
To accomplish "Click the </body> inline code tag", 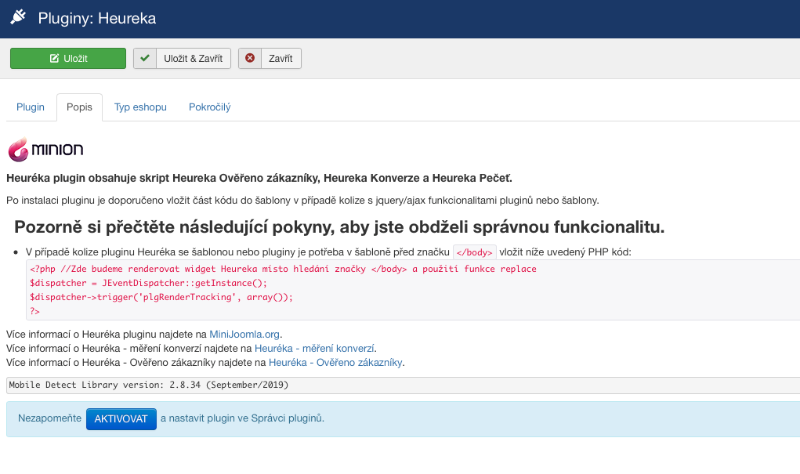I will pyautogui.click(x=474, y=252).
